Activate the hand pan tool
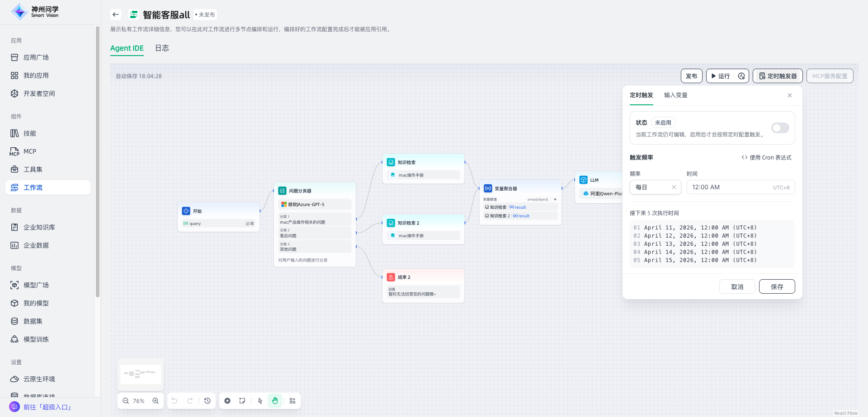The image size is (868, 417). tap(275, 401)
